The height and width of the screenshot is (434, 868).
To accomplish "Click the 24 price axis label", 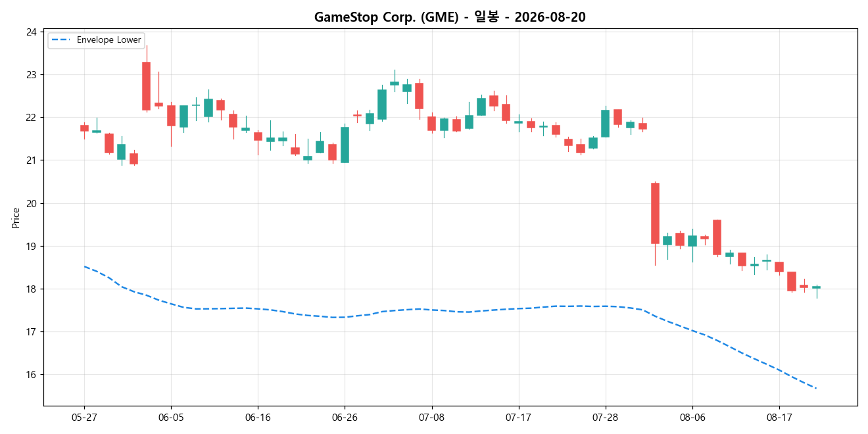I will tap(31, 32).
